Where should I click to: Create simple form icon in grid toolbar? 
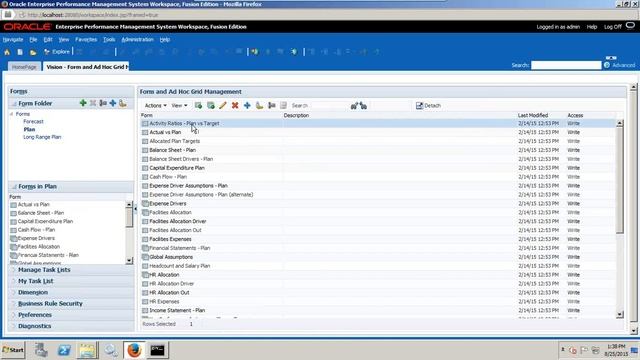coord(198,106)
